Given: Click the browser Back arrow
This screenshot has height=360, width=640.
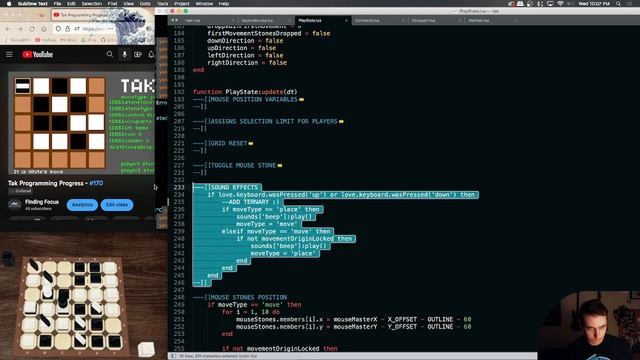Looking at the screenshot, I should click(x=8, y=29).
